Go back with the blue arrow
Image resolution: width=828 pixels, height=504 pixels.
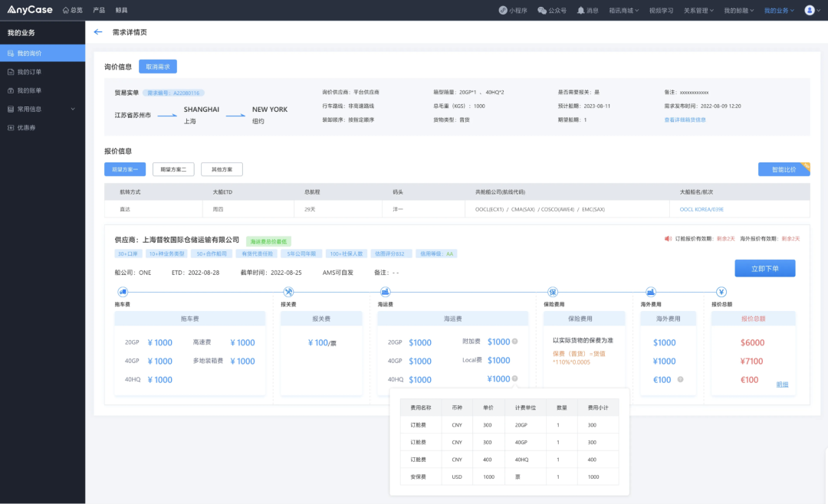[x=97, y=31]
